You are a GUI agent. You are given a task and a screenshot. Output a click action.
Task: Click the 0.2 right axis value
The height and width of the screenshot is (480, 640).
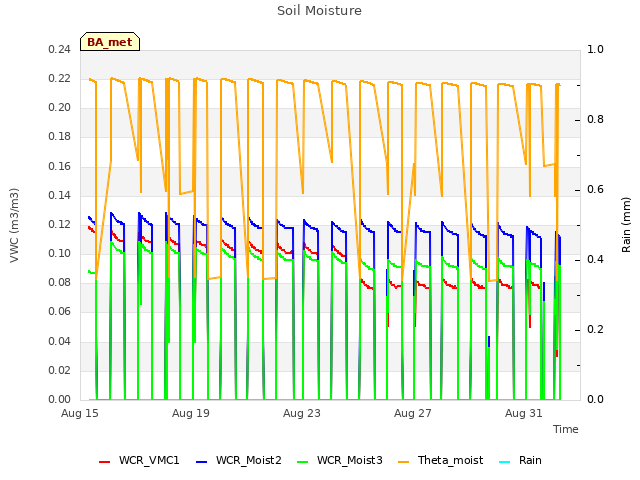595,329
